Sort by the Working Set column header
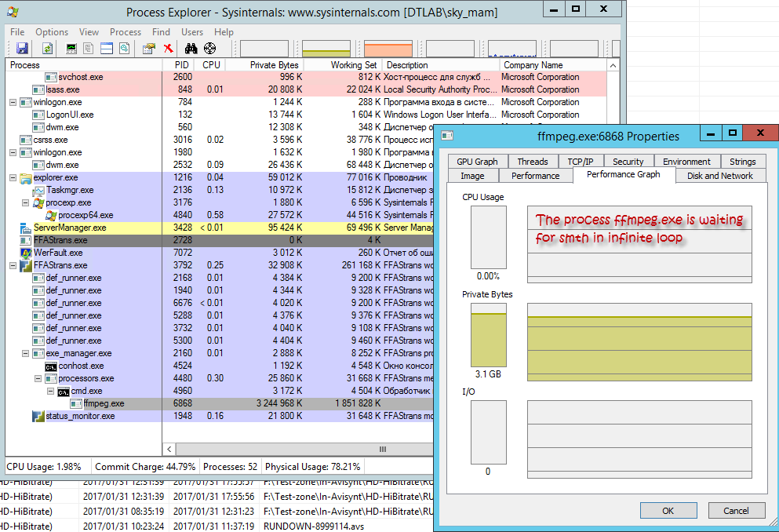The image size is (779, 532). (x=344, y=65)
